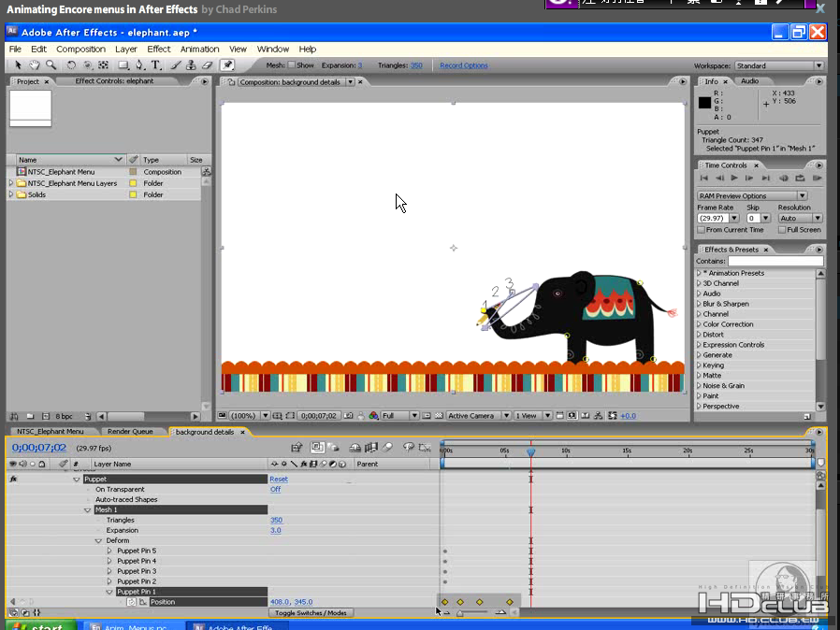Toggle loop option in Time Controls
The width and height of the screenshot is (840, 630).
[x=800, y=178]
